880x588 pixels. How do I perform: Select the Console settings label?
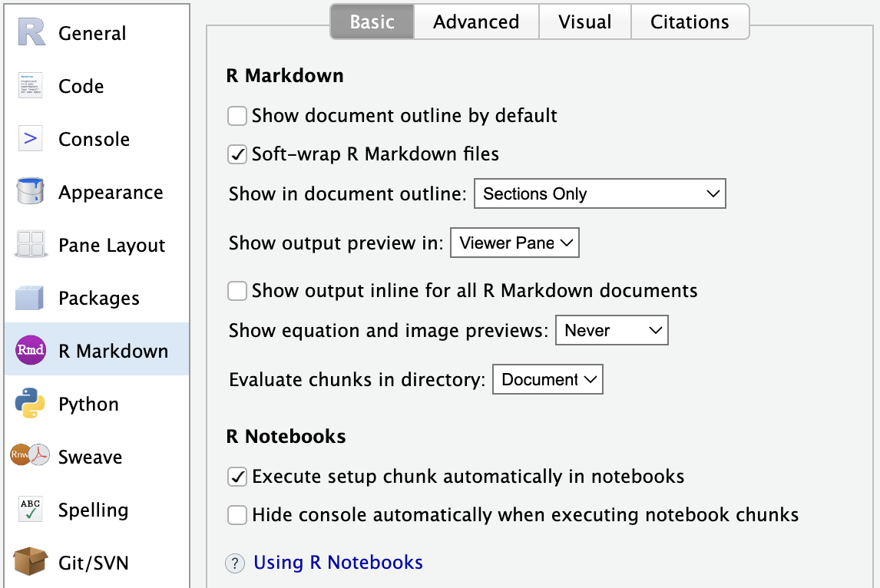(94, 139)
